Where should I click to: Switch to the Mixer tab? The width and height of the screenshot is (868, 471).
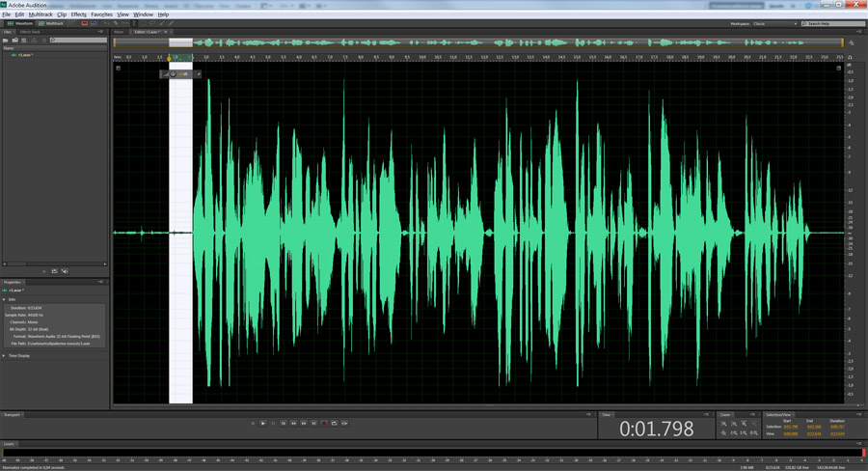click(119, 32)
